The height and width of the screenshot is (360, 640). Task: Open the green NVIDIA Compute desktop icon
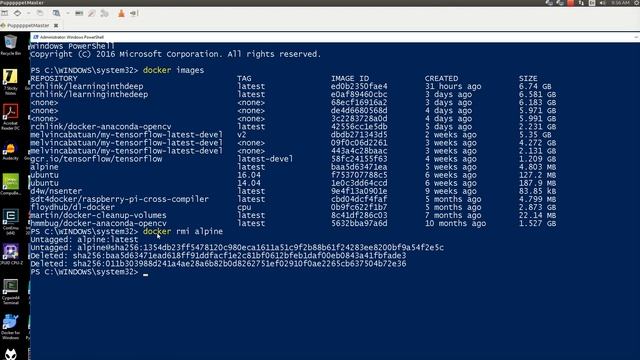coord(11,184)
